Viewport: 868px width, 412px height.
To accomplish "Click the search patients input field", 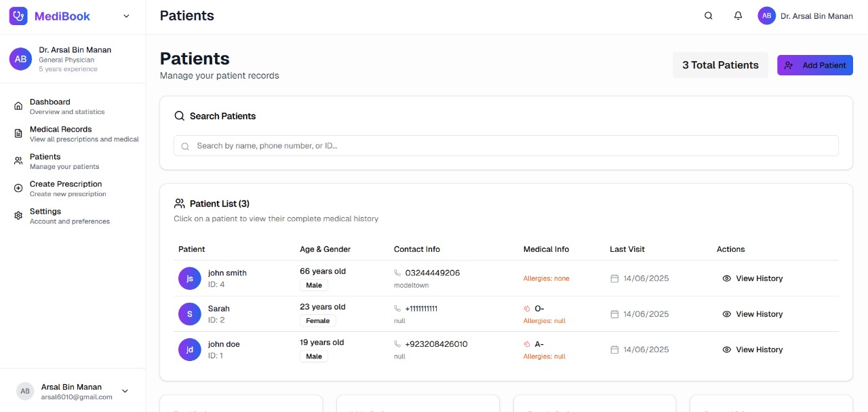I will [506, 145].
